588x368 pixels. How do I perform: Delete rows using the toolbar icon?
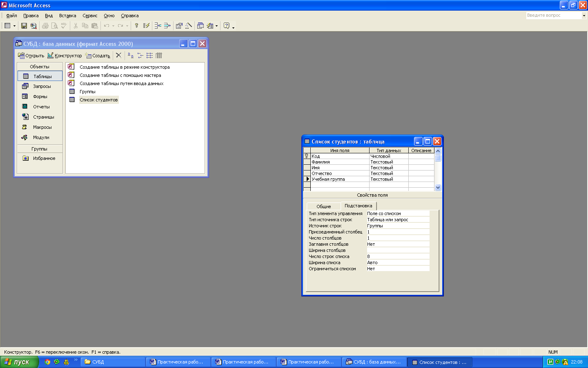[167, 26]
